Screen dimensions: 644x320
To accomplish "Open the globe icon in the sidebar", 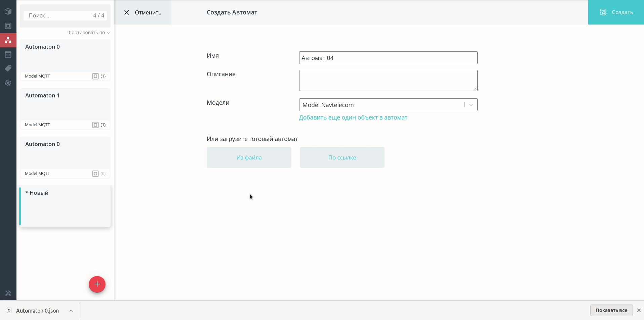I will pyautogui.click(x=8, y=83).
